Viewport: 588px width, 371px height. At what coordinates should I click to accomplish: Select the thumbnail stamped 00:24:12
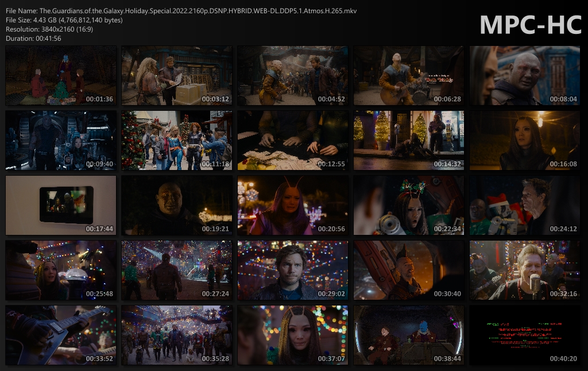525,205
